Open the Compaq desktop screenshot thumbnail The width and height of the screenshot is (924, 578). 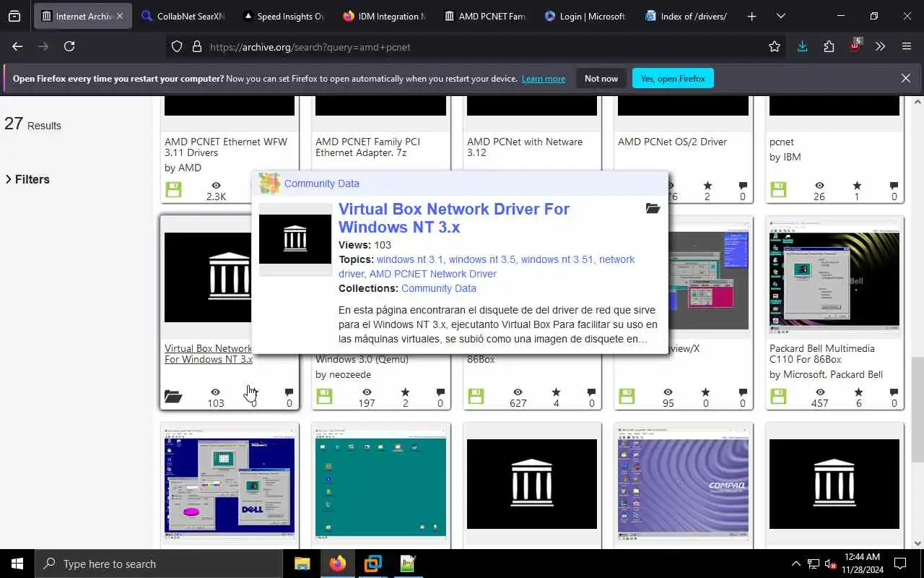click(683, 483)
